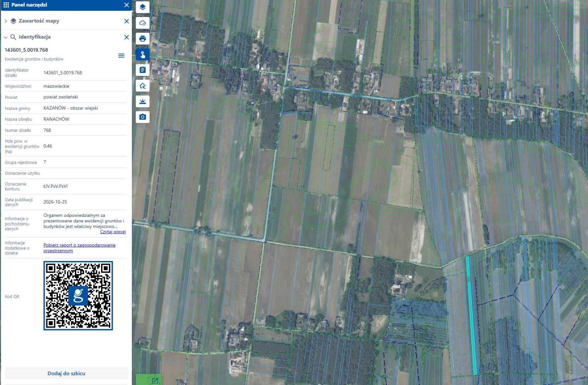Click the Dodaj do szkicu button

coord(67,374)
